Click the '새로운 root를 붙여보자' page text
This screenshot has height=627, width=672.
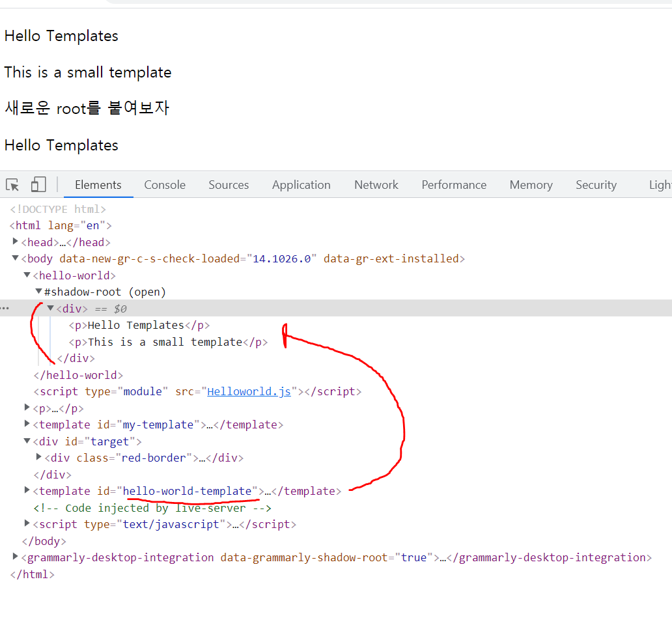(87, 108)
